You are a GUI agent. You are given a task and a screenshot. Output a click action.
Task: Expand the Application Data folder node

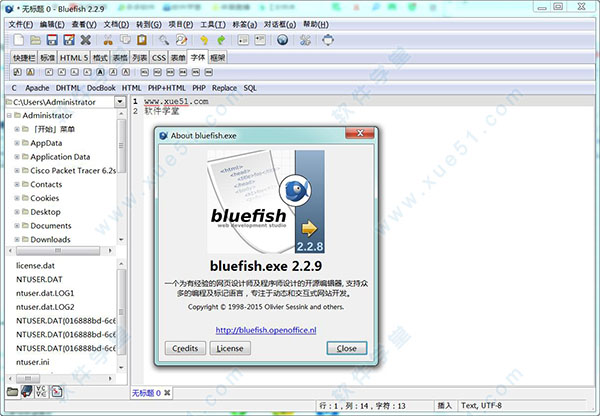coord(17,157)
